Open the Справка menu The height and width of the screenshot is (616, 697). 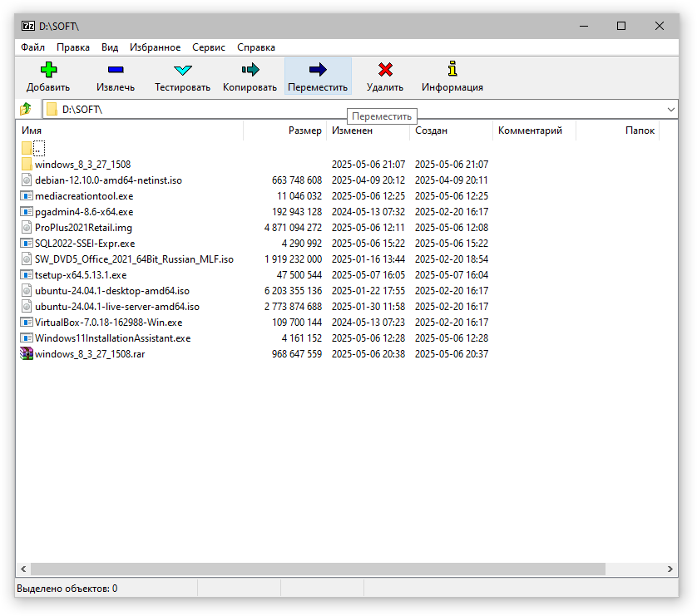(256, 47)
